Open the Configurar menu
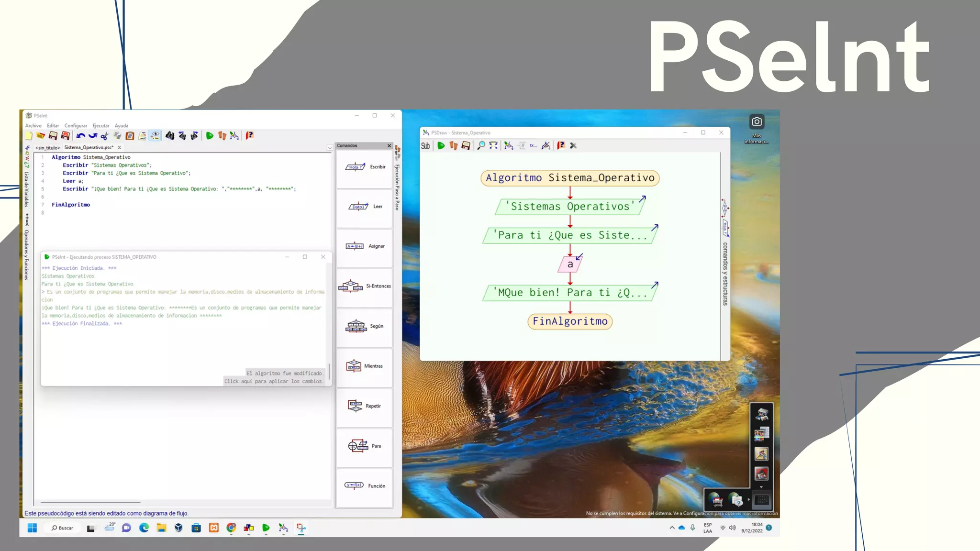980x551 pixels. [x=76, y=126]
